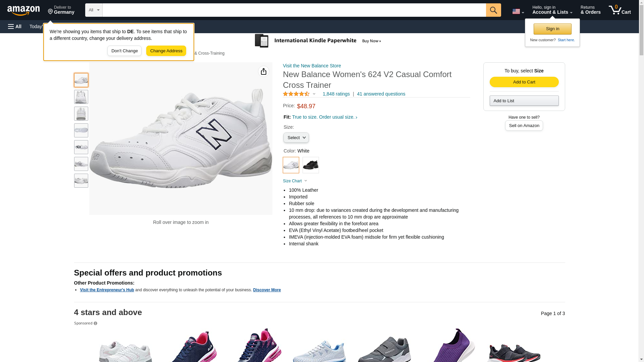
Task: Select the Black color swatch
Action: [x=311, y=165]
